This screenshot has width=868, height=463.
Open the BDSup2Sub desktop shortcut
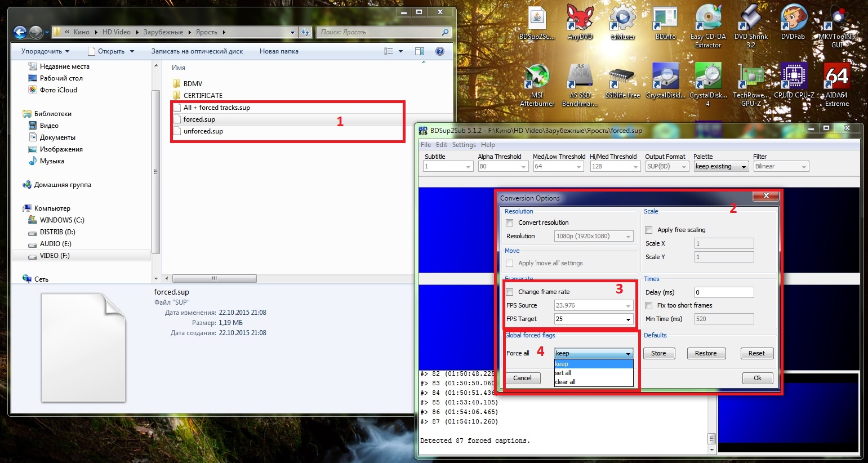tap(537, 23)
